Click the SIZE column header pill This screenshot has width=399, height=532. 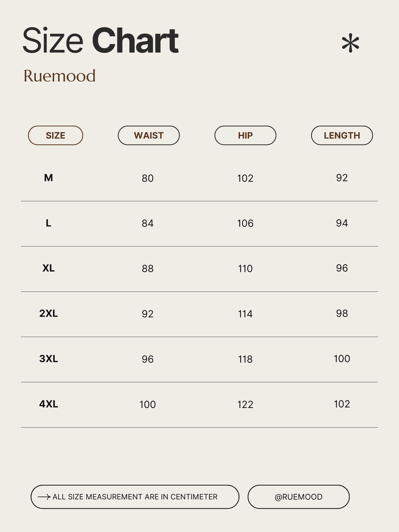[x=55, y=136]
